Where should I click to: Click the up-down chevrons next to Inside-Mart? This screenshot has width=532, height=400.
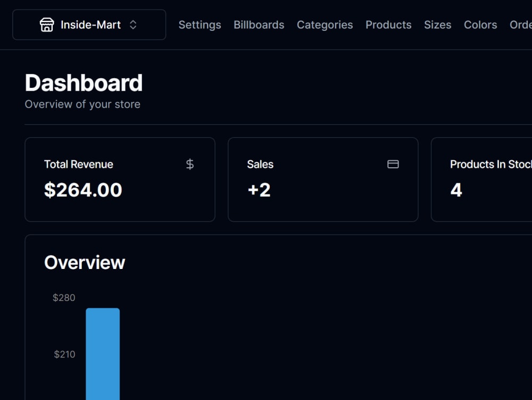click(133, 25)
